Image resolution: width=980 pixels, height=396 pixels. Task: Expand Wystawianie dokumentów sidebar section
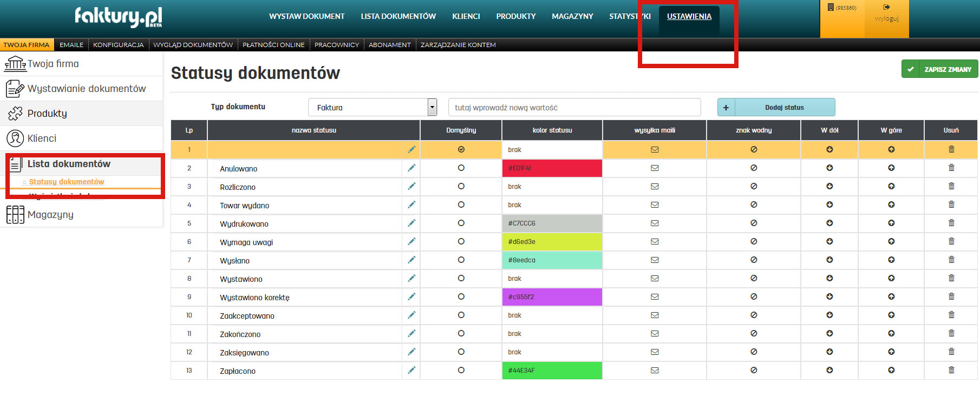pyautogui.click(x=81, y=89)
